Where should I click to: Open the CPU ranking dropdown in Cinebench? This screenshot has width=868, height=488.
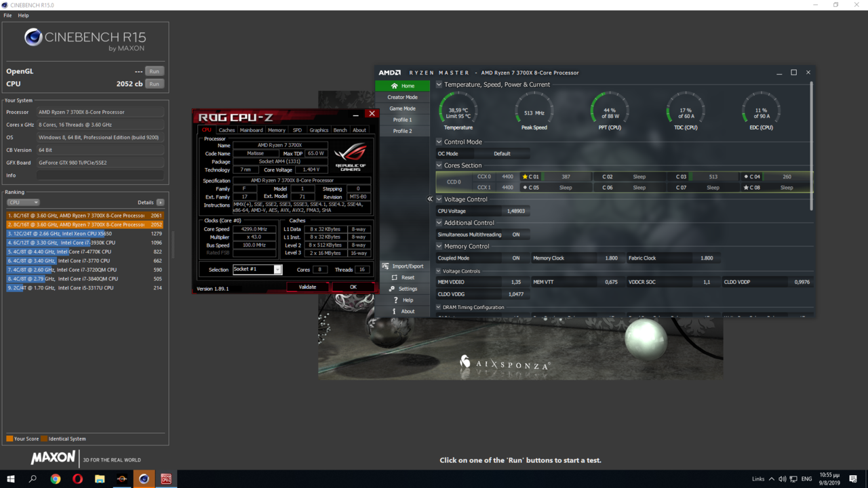pos(23,203)
